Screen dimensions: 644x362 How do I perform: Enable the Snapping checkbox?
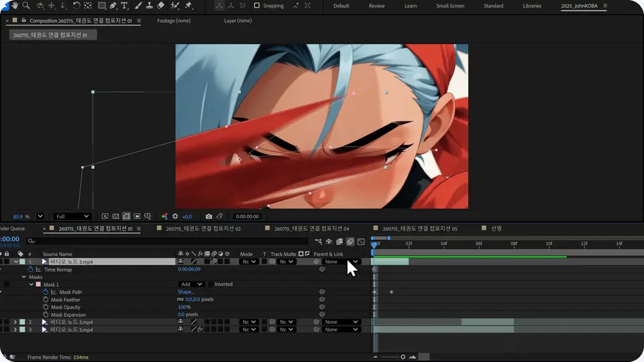pyautogui.click(x=257, y=5)
